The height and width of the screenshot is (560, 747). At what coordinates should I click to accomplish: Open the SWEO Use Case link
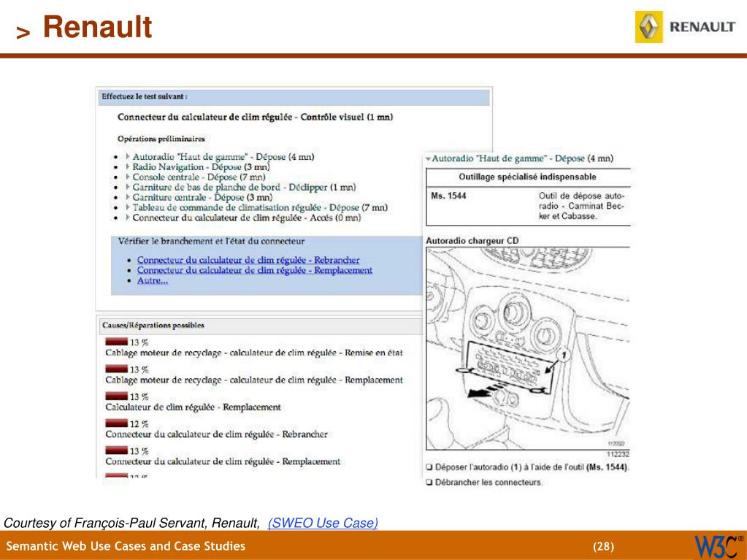pyautogui.click(x=323, y=523)
